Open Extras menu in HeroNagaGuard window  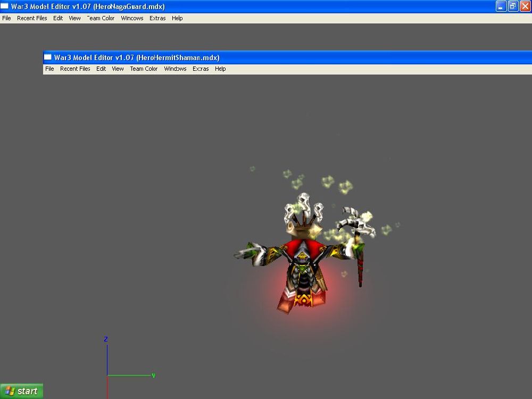click(157, 18)
